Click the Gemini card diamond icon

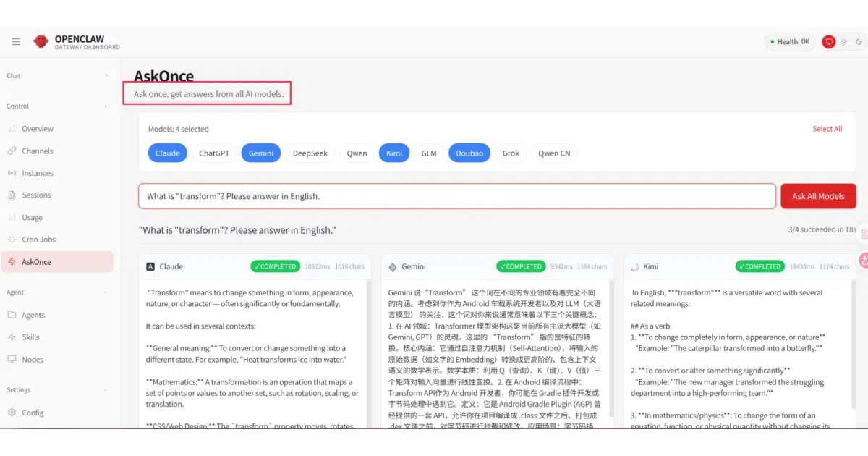pos(393,266)
